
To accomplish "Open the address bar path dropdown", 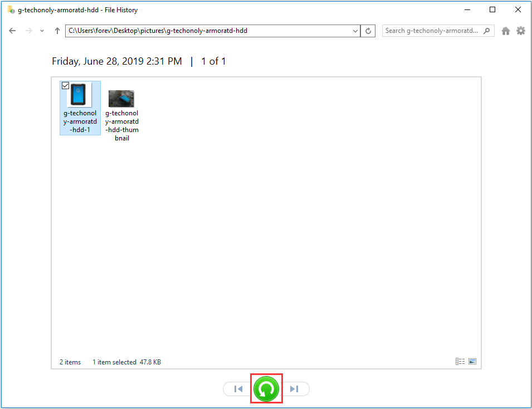I will [x=355, y=31].
